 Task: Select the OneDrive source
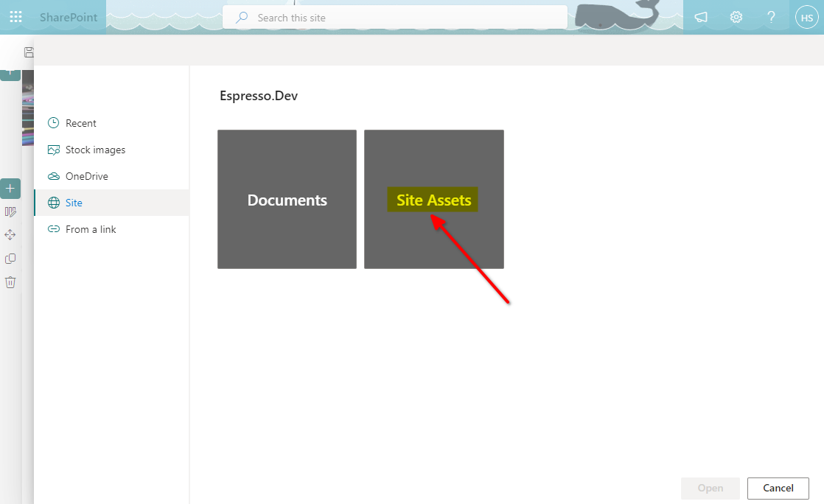111,176
